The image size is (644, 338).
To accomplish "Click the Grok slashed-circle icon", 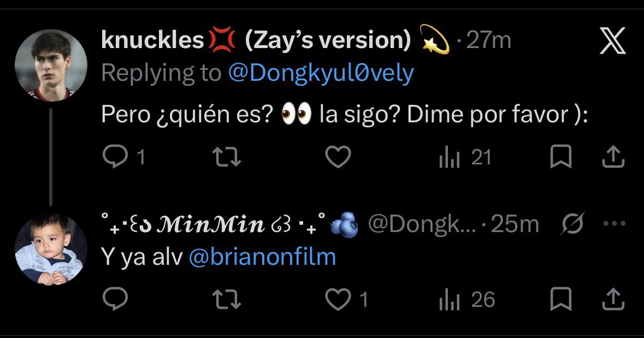I will [x=572, y=224].
